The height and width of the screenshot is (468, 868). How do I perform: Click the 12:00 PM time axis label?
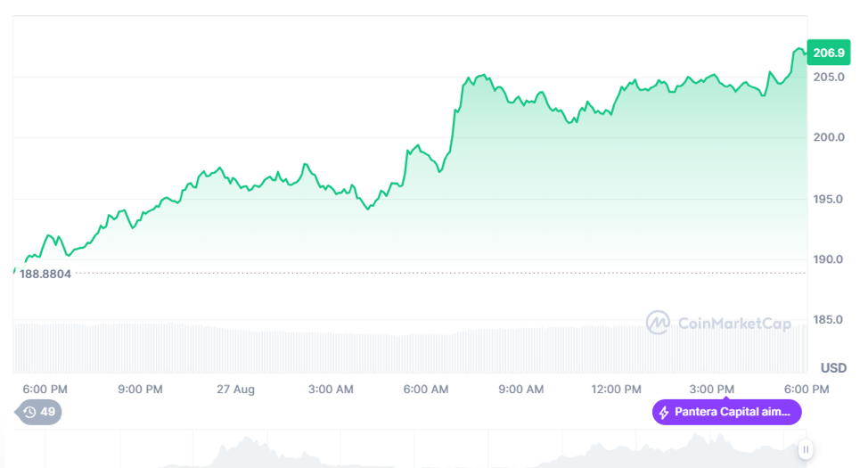617,390
